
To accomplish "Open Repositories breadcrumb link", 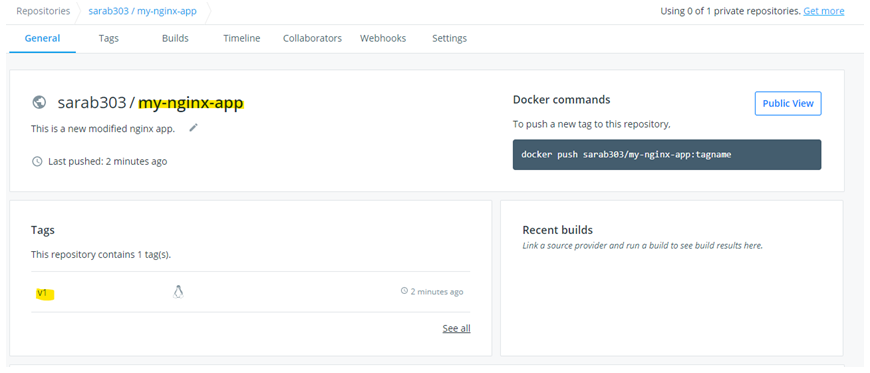I will click(43, 11).
